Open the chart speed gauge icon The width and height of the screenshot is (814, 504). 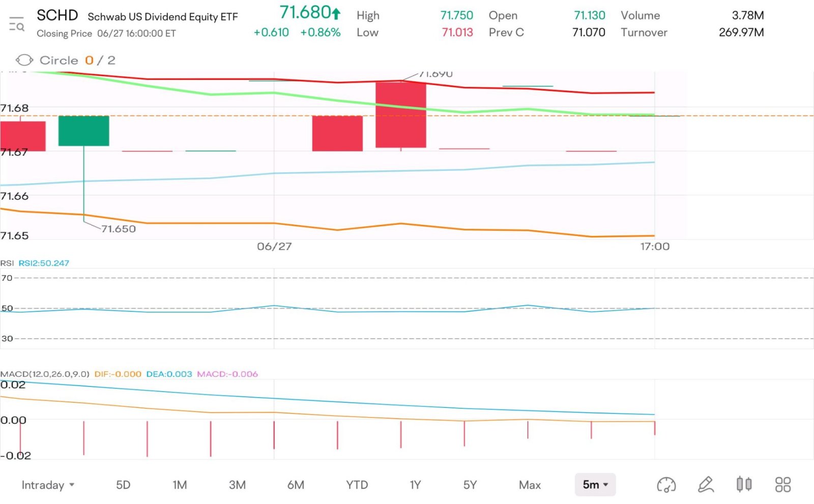point(666,485)
